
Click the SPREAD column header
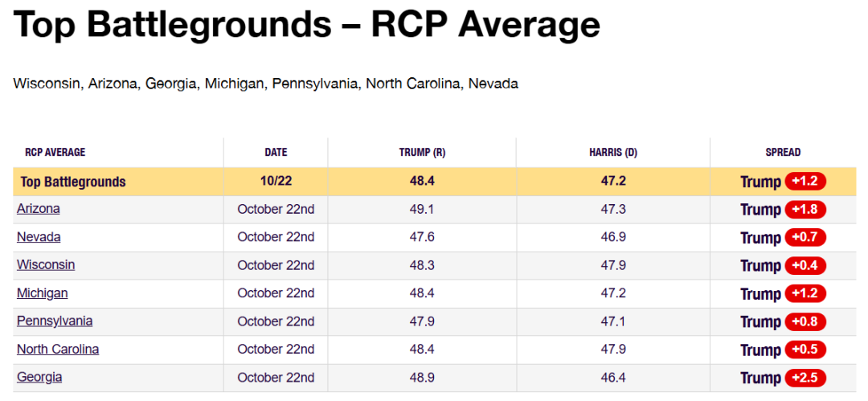pos(783,153)
